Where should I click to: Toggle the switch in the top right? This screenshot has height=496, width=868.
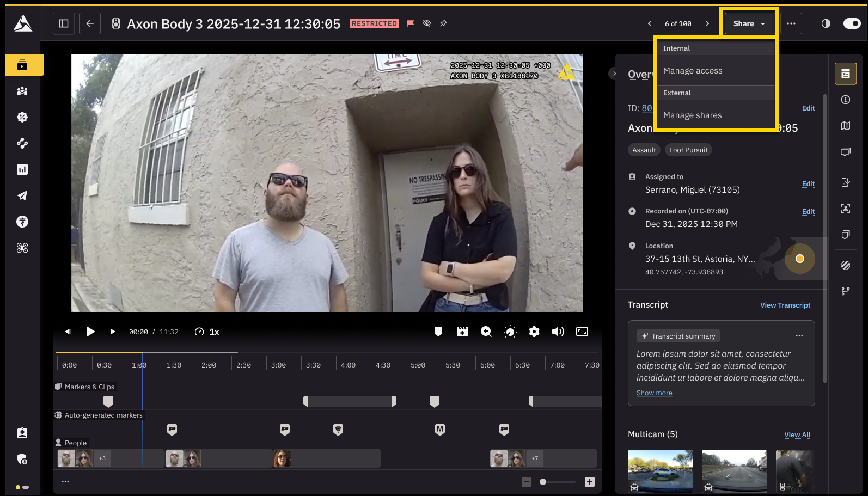tap(851, 23)
